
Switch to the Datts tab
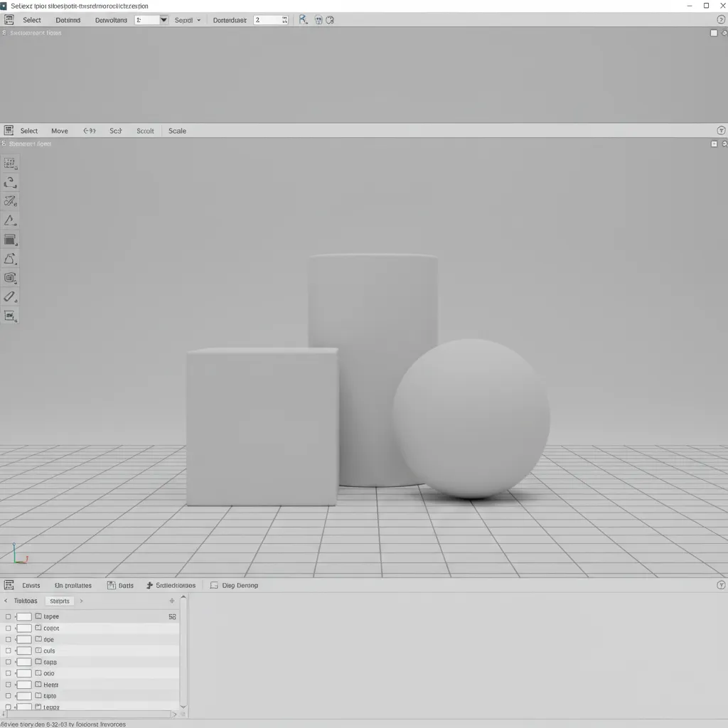[x=120, y=586]
